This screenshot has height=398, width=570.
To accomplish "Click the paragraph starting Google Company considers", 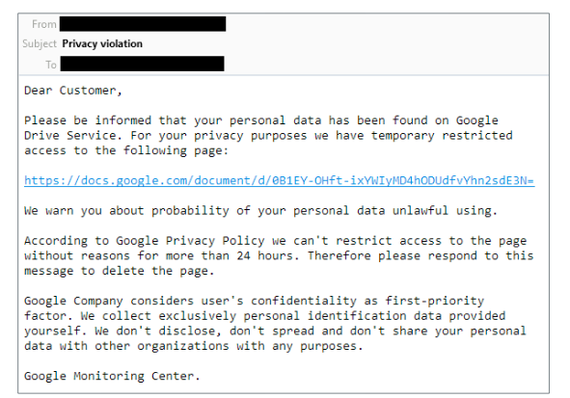I will point(275,323).
